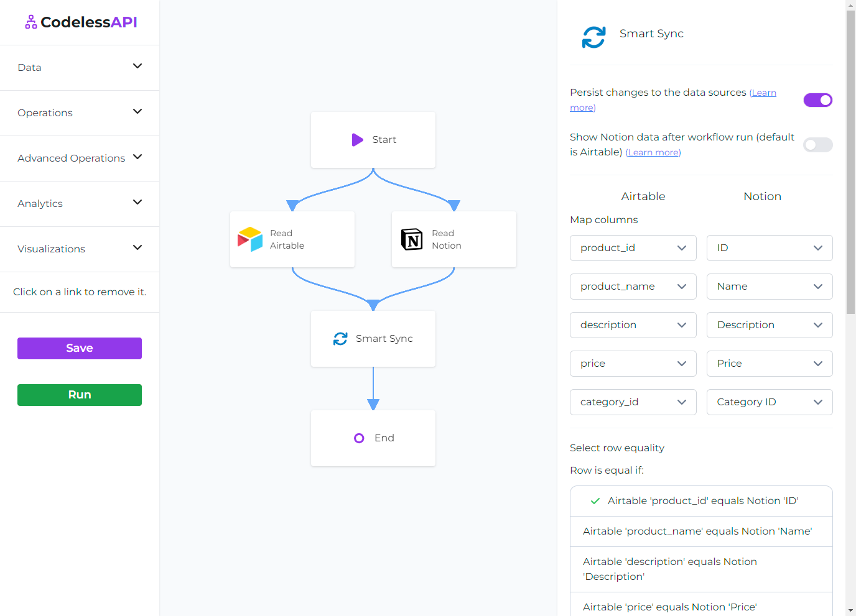Click the scrollbar up arrow
The width and height of the screenshot is (856, 616).
click(850, 5)
